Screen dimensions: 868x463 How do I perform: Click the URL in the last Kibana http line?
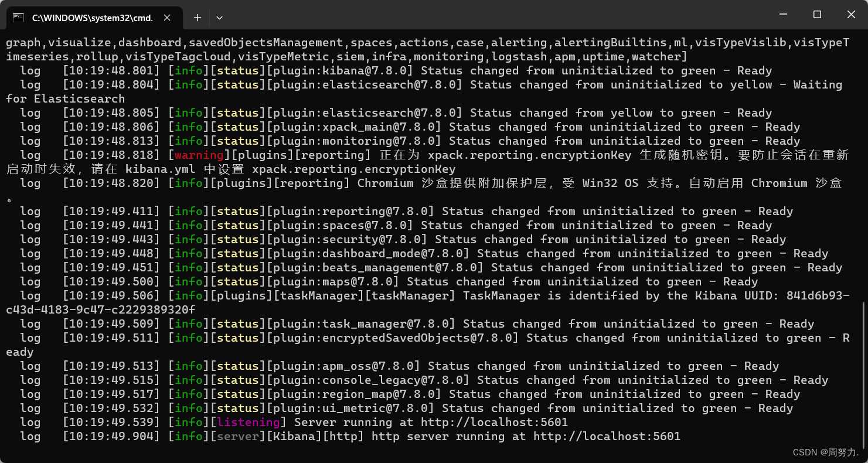click(x=607, y=437)
